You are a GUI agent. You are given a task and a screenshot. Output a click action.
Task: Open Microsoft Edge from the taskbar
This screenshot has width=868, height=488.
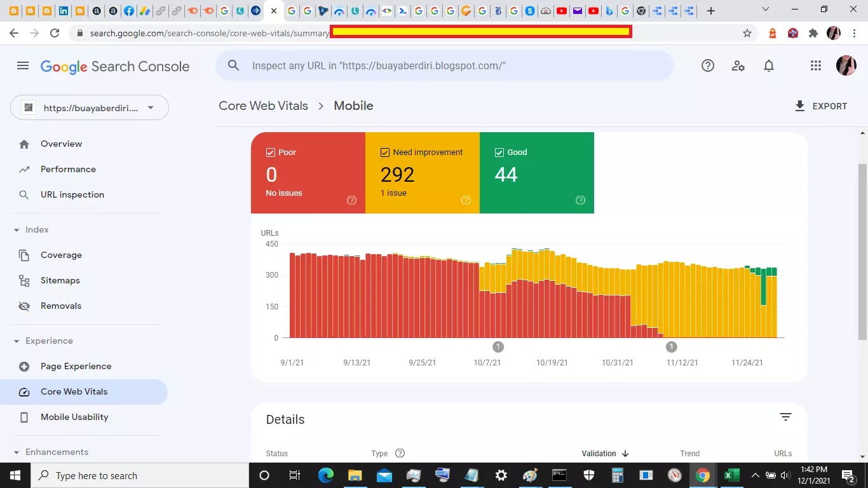point(326,475)
